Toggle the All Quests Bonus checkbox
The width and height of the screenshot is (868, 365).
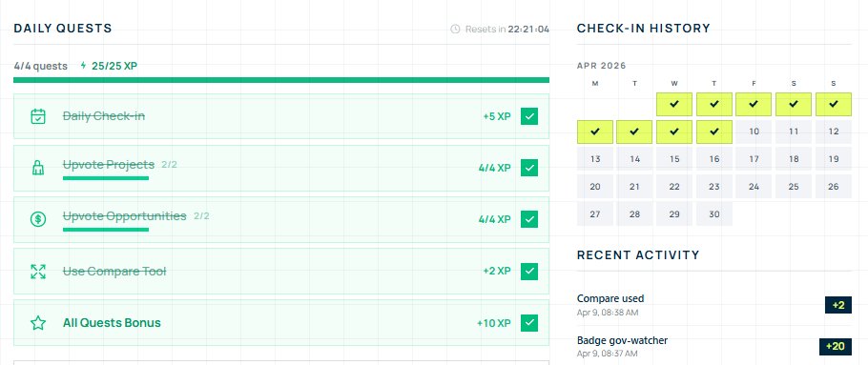(x=529, y=322)
